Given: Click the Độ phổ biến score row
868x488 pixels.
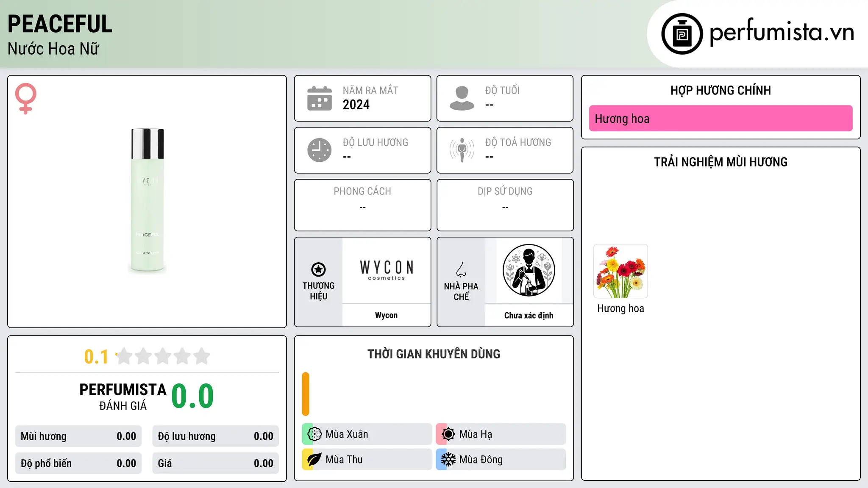Looking at the screenshot, I should point(78,463).
